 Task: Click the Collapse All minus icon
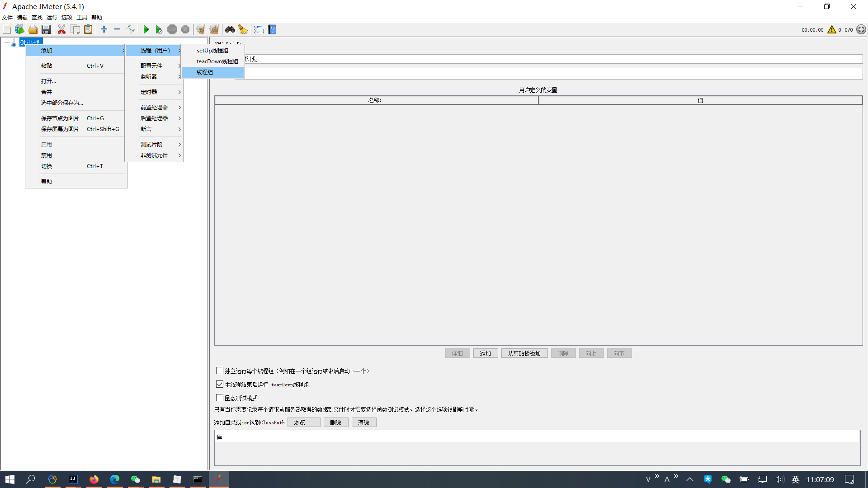tap(117, 29)
